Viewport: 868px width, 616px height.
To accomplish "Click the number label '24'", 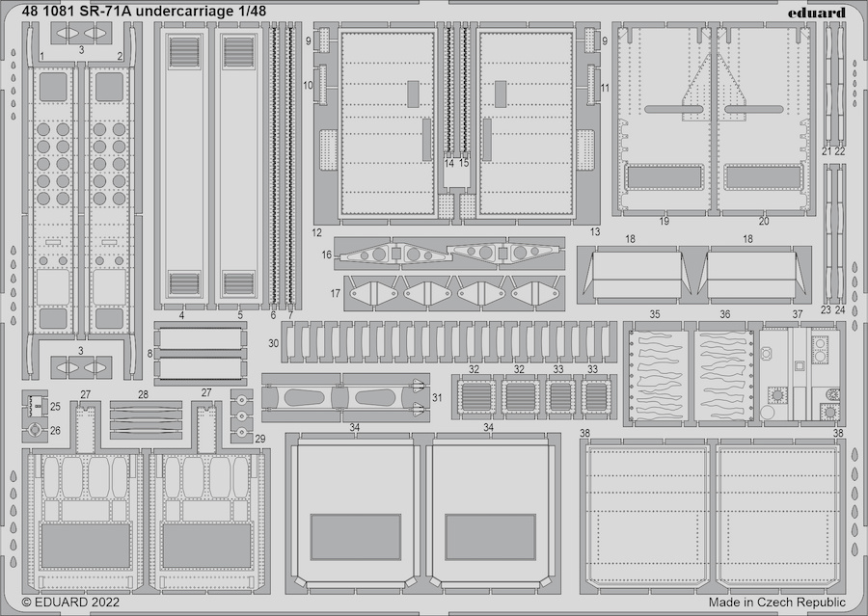I will point(840,310).
